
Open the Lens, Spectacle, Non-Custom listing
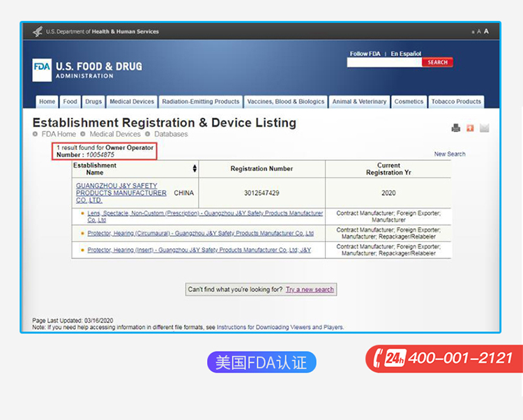[x=205, y=216]
